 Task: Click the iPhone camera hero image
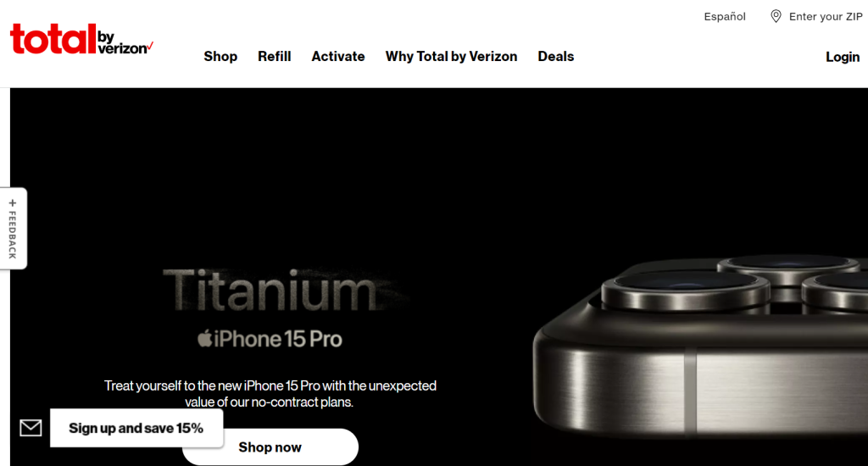[700, 346]
